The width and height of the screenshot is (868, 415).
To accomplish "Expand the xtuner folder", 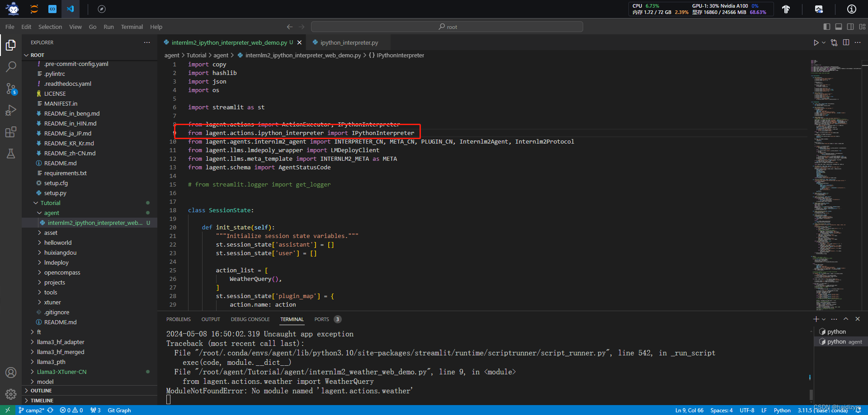I will [x=90, y=302].
